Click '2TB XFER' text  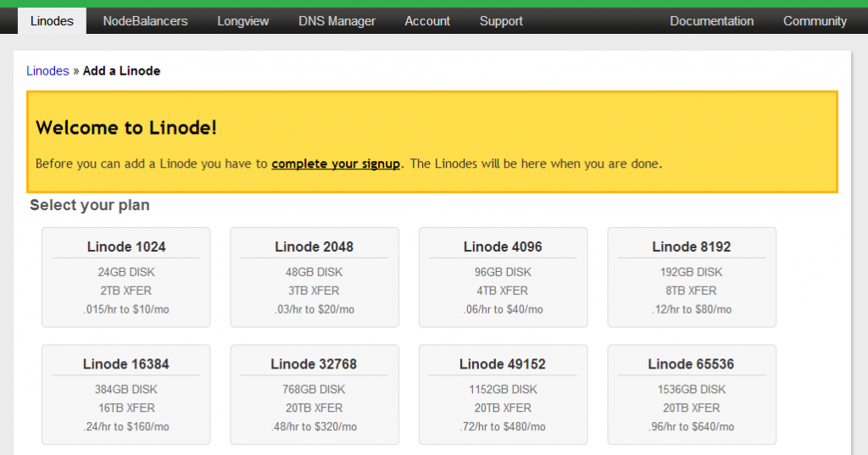[126, 291]
